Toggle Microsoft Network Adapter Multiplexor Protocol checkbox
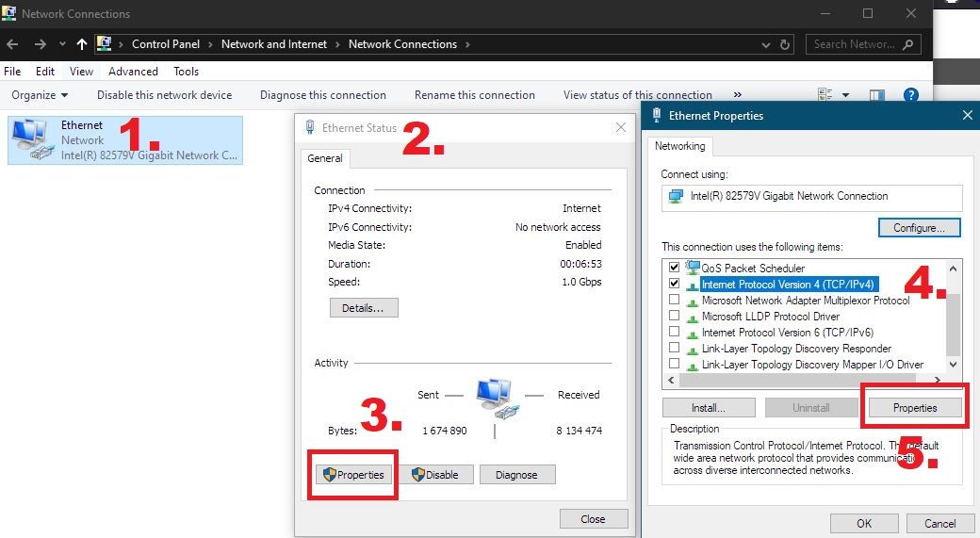980x538 pixels. point(674,300)
